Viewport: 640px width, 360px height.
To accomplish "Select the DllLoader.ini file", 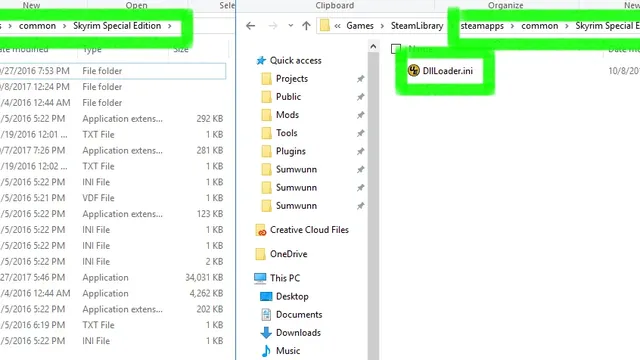I will (447, 71).
